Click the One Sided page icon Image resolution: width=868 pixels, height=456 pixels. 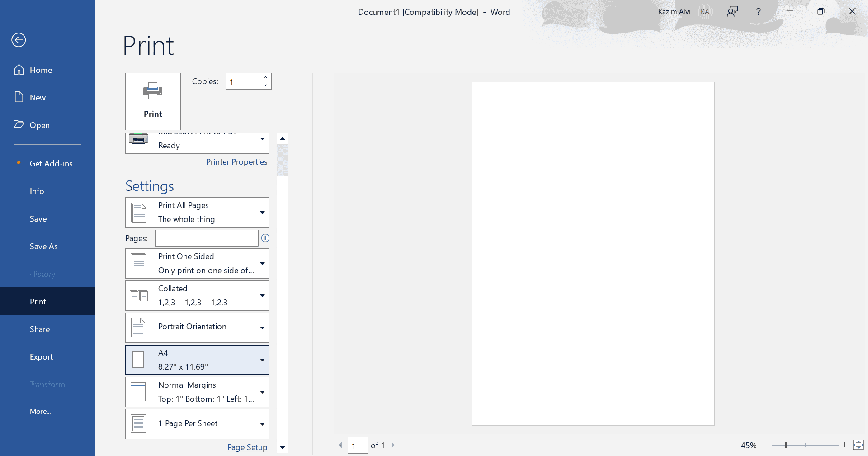[x=138, y=263]
